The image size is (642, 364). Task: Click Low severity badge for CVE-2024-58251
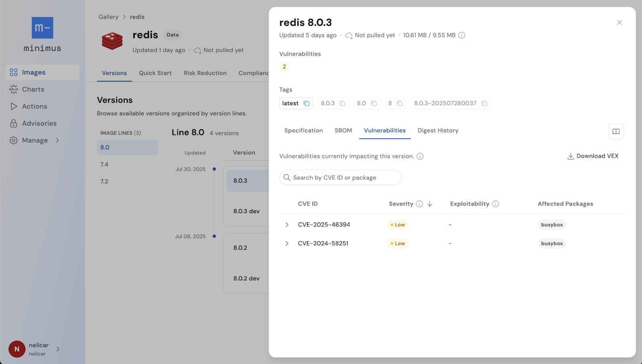(x=398, y=244)
